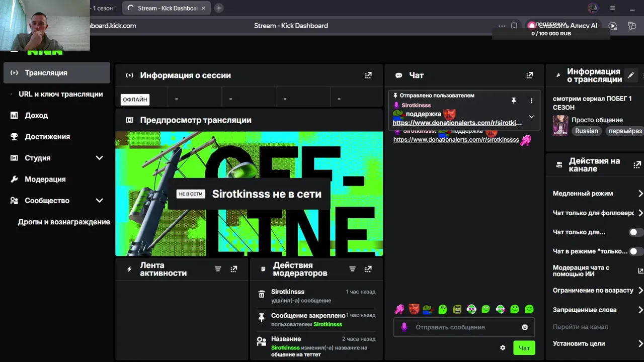This screenshot has height=362, width=644.
Task: Open chat settings gear icon
Action: [502, 348]
